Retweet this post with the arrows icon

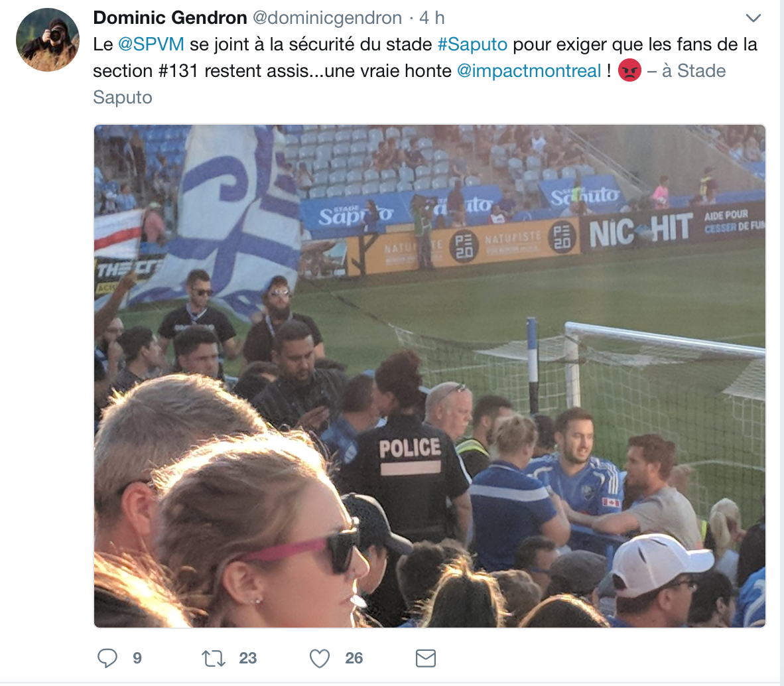(214, 659)
